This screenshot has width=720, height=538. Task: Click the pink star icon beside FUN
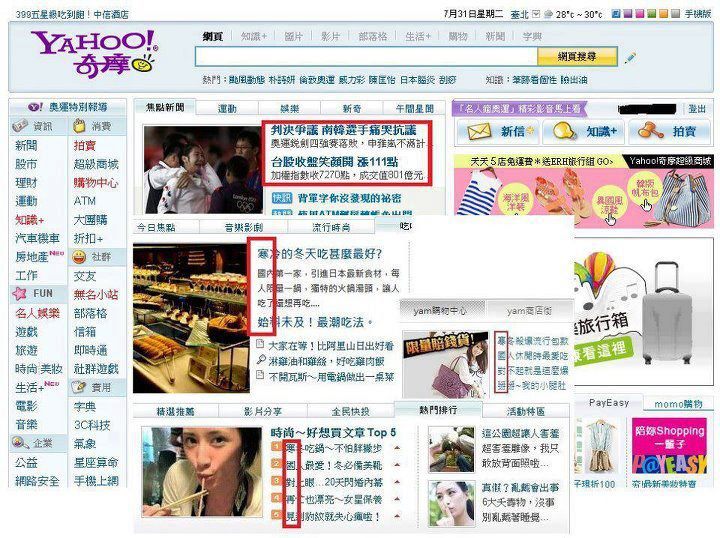pos(19,293)
